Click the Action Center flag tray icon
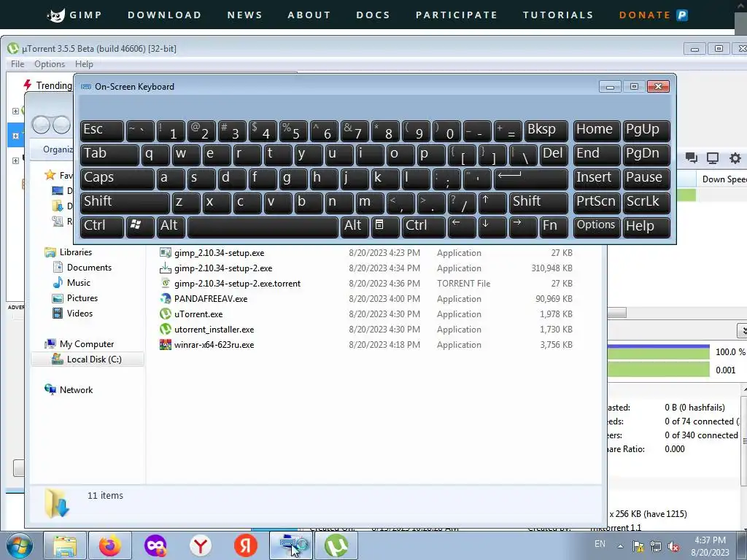747x560 pixels. 638,546
